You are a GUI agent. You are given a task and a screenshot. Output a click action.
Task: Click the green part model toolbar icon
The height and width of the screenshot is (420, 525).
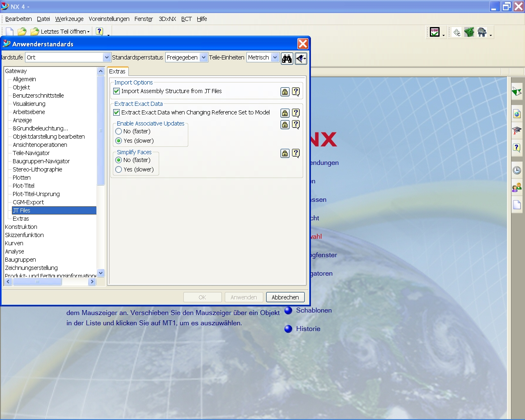469,32
